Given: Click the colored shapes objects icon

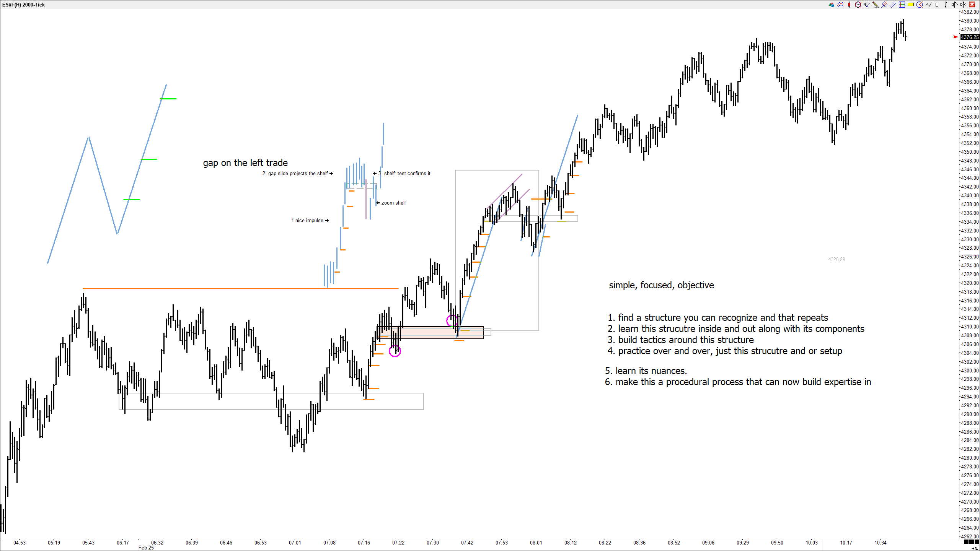Looking at the screenshot, I should tap(832, 5).
